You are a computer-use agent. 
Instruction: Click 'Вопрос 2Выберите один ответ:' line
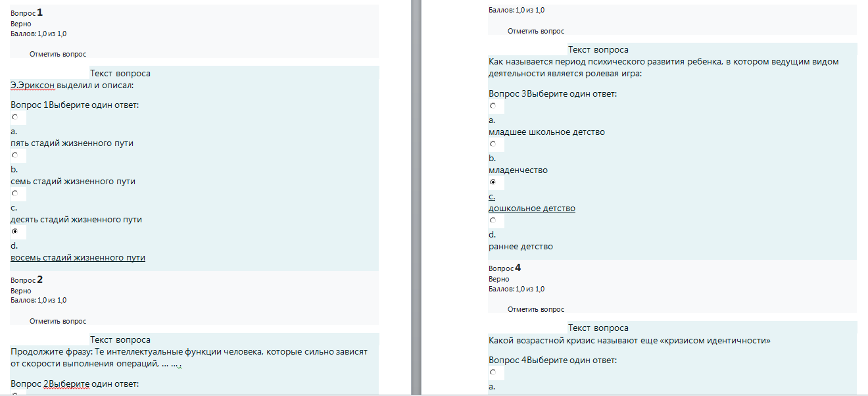tap(75, 384)
